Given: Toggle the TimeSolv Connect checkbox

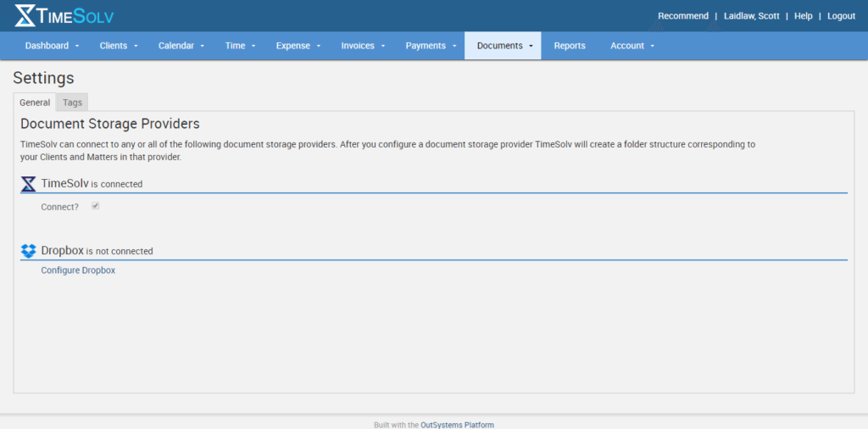Looking at the screenshot, I should click(95, 206).
